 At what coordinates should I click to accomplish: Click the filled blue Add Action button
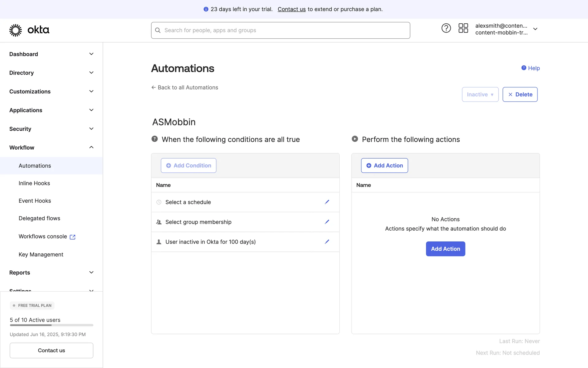click(445, 249)
